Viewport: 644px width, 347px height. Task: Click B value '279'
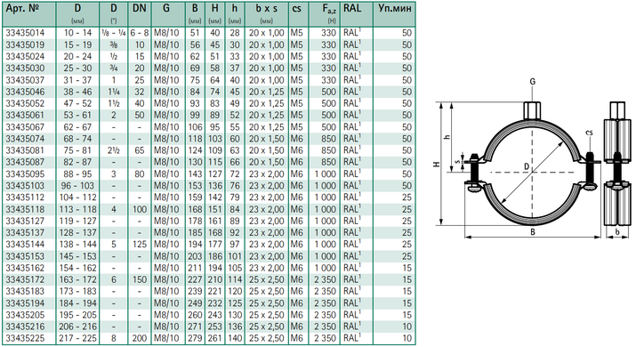coord(195,338)
